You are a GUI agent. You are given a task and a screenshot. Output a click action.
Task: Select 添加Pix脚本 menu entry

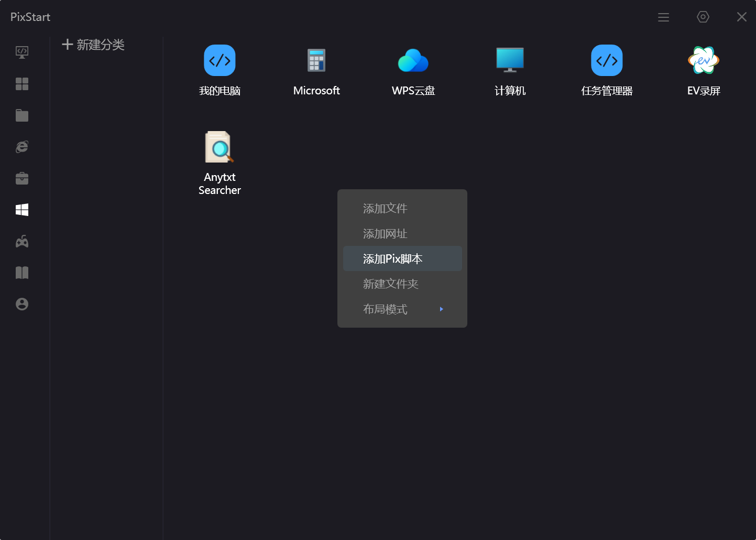pos(392,258)
